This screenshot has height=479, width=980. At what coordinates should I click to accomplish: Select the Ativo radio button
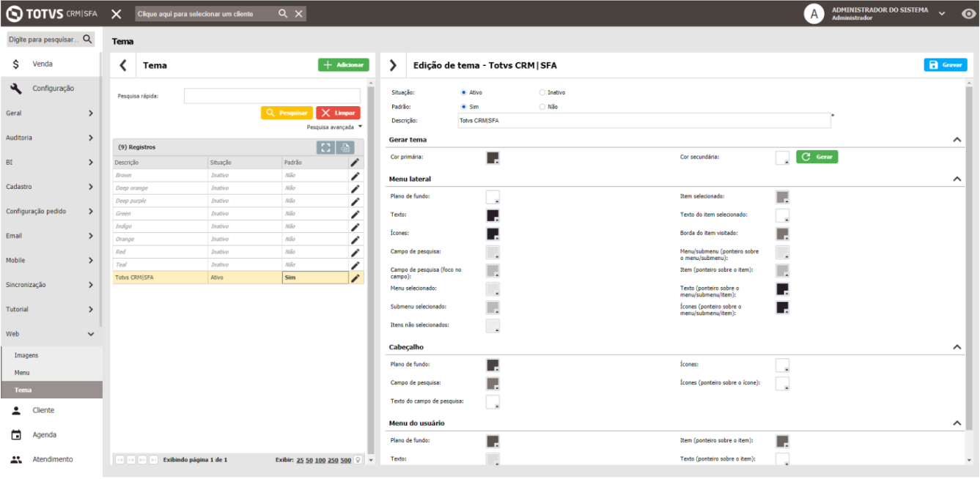tap(464, 92)
